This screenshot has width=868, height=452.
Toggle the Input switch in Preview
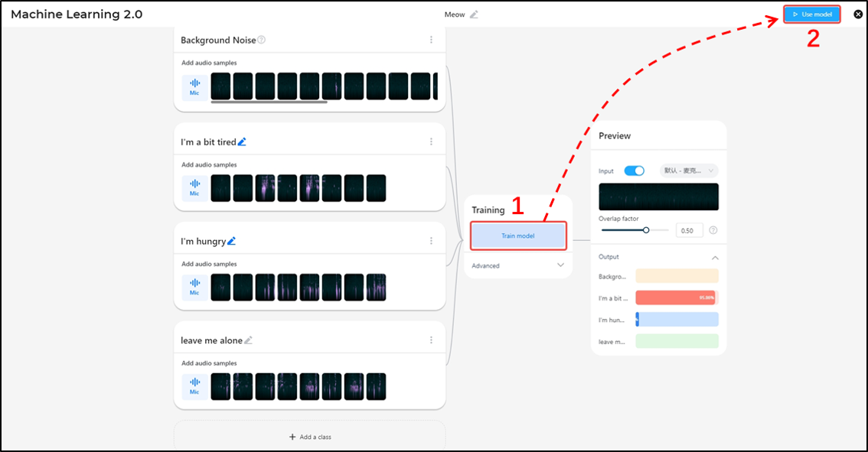635,171
